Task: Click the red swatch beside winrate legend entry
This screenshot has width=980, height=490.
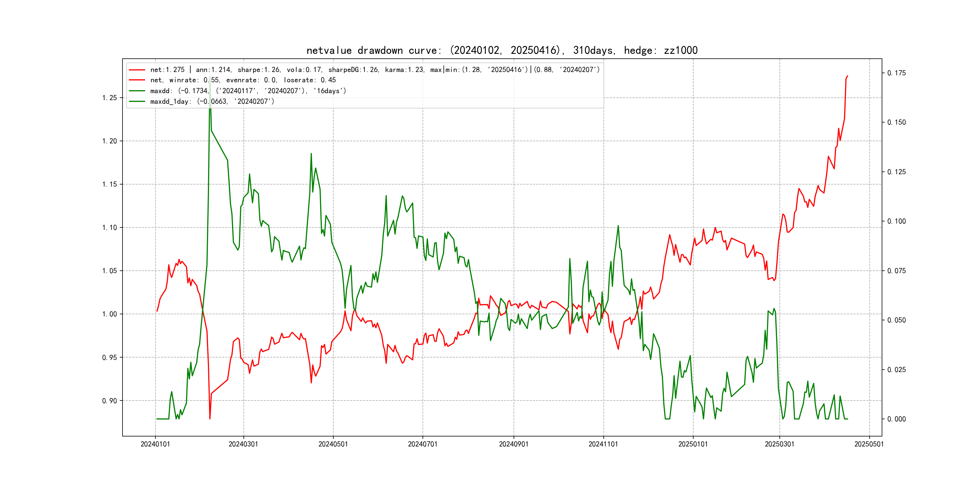Action: coord(137,80)
